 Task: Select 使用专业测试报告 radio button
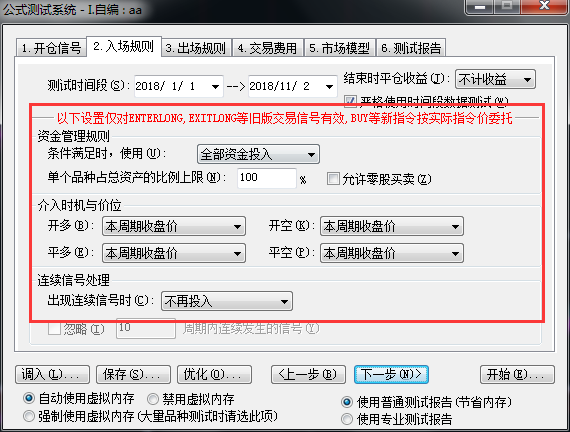click(347, 419)
